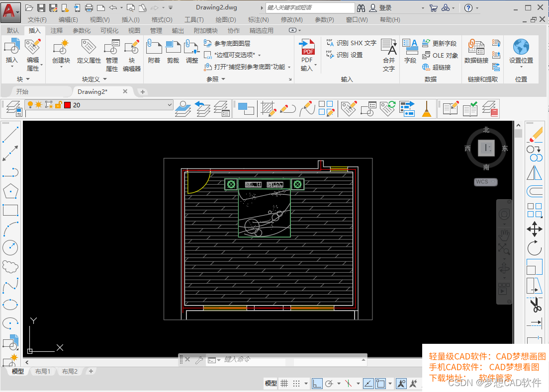Viewport: 549px width, 392px height.
Task: Toggle layer 20 freeze sun icon
Action: tap(39, 105)
